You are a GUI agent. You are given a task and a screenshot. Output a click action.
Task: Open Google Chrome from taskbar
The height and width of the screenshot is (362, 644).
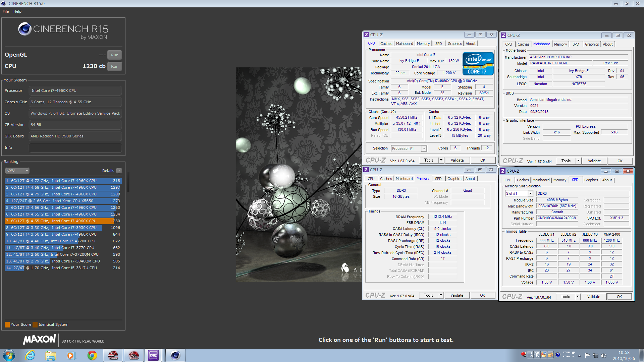(92, 355)
